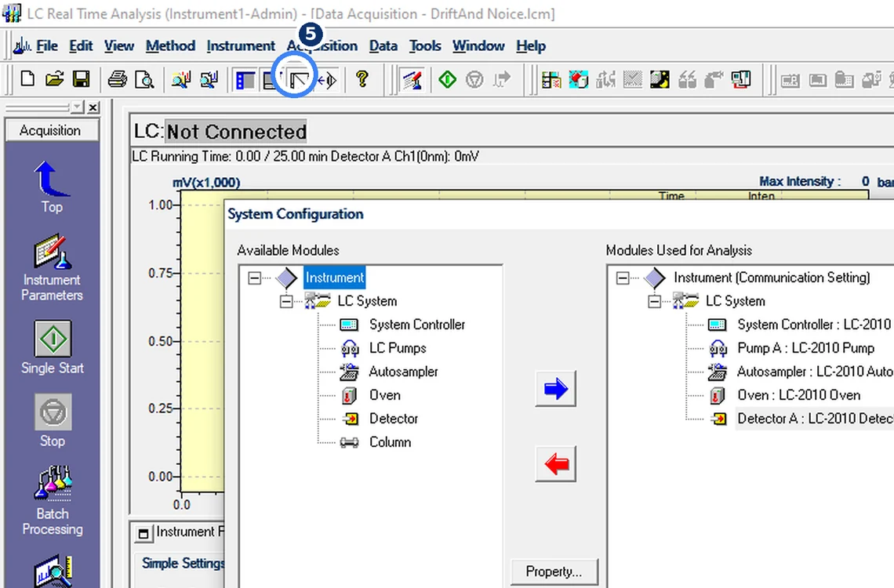Image resolution: width=894 pixels, height=588 pixels.
Task: Click the first magnifier chromatogram toolbar icon
Action: 180,80
